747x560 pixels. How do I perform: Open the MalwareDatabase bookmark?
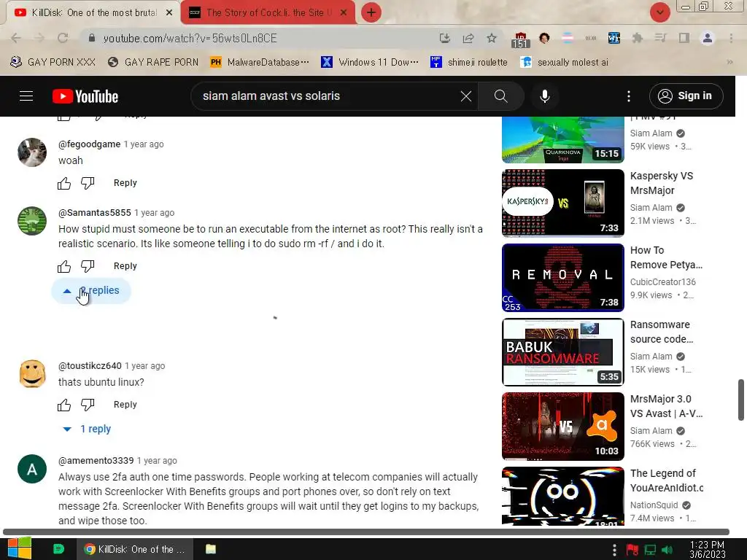260,63
